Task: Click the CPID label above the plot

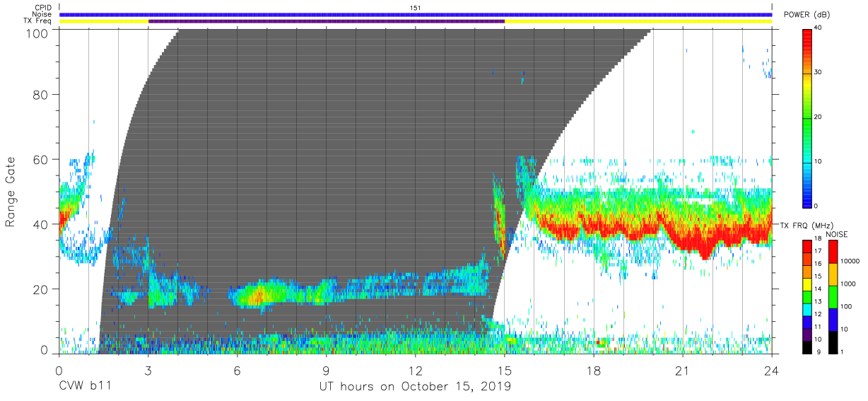Action: click(x=42, y=8)
